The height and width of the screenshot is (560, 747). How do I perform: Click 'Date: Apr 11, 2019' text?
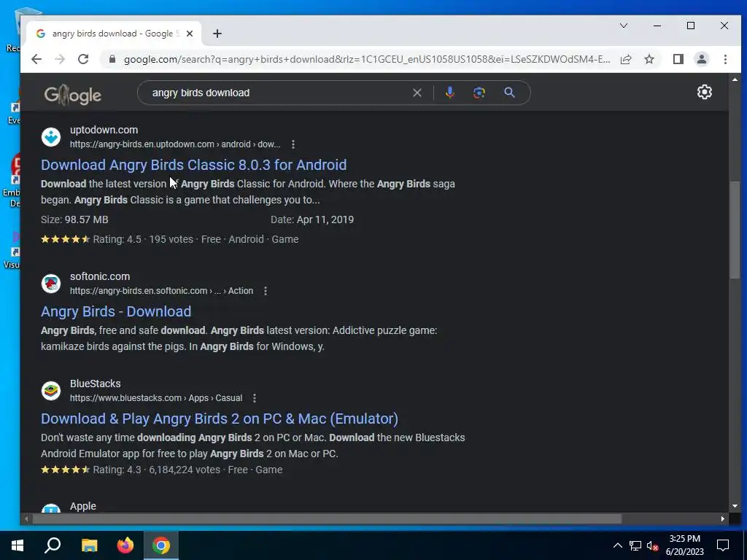pos(312,220)
